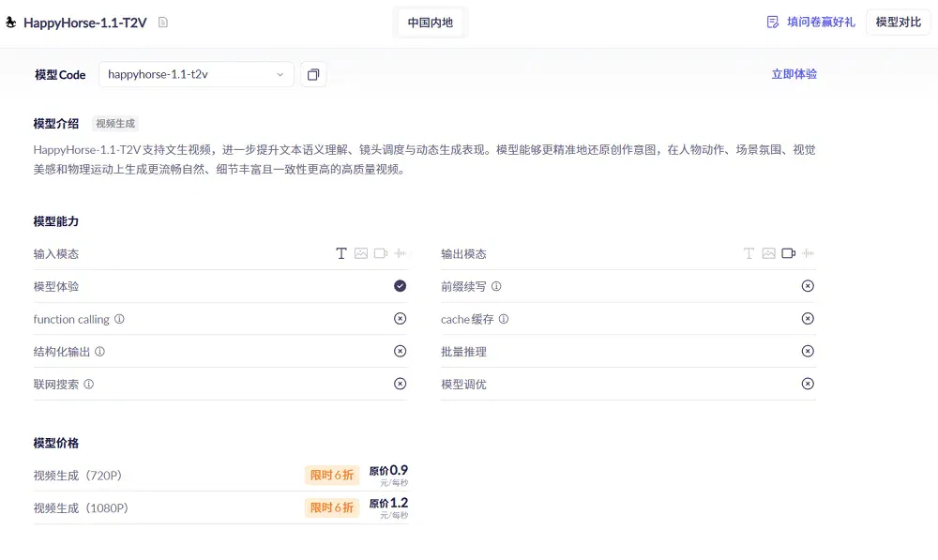938x560 pixels.
Task: Click the survey icon next to 填问卷赢好礼
Action: (773, 23)
